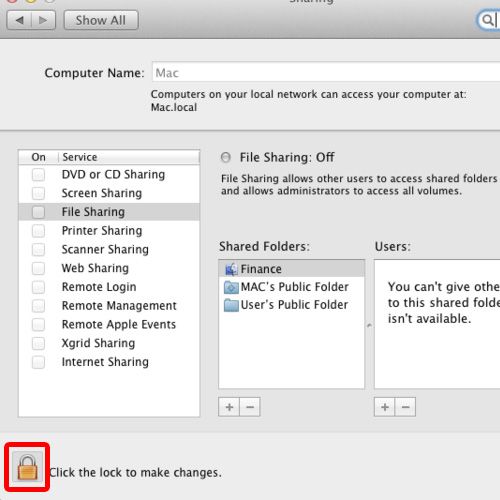
Task: Select User's Public Folder icon
Action: pyautogui.click(x=231, y=305)
